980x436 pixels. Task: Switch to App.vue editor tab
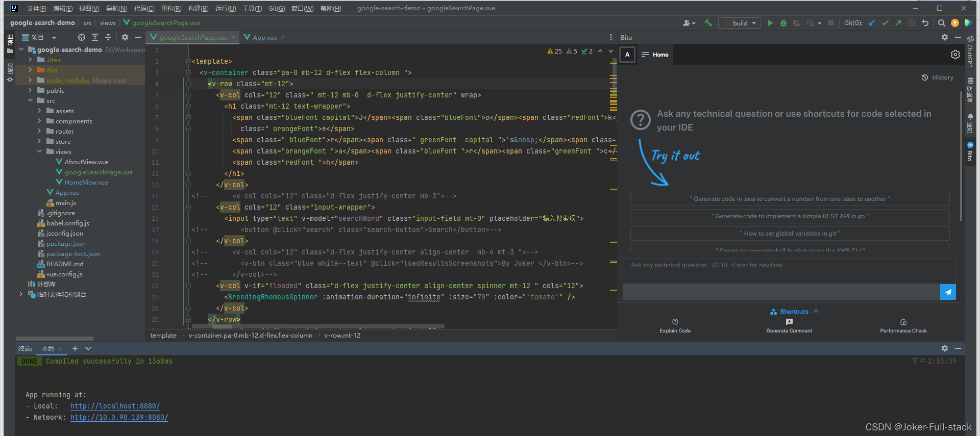(265, 37)
